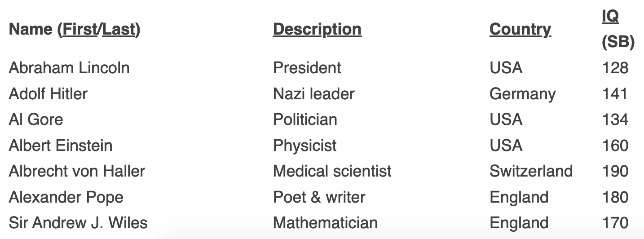Image resolution: width=644 pixels, height=239 pixels.
Task: Click the name Adolf Hitler
Action: (x=48, y=94)
